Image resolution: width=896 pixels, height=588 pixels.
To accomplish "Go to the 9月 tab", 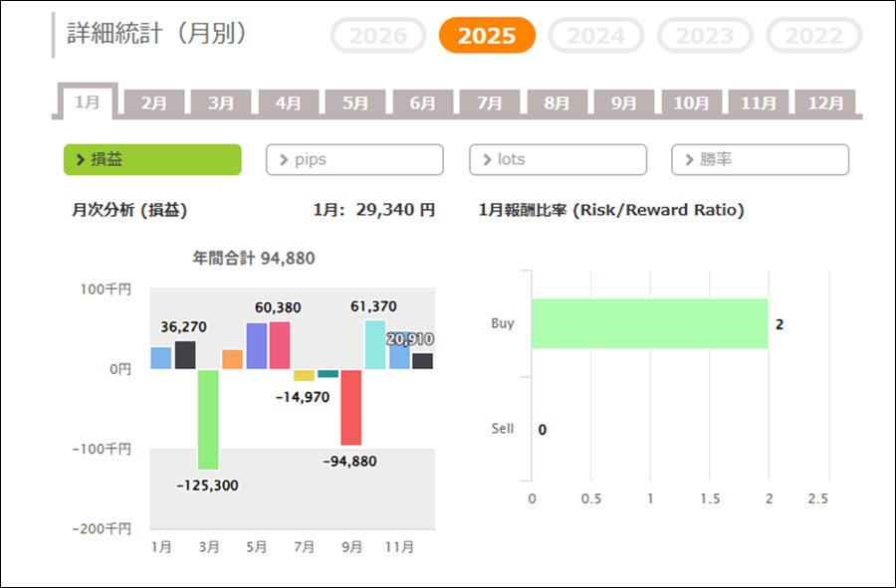I will [x=623, y=102].
